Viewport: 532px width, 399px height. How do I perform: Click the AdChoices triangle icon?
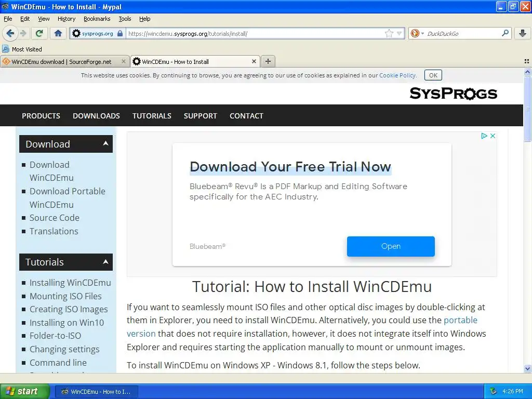[x=484, y=136]
